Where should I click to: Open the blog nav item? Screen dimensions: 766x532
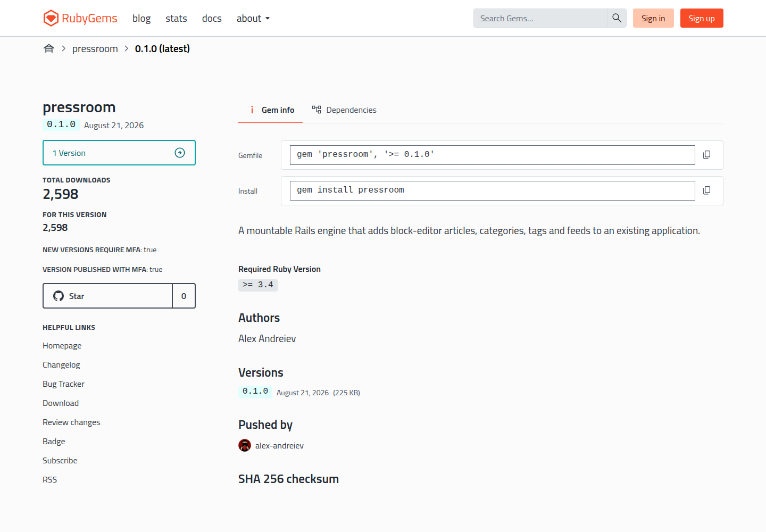click(141, 19)
